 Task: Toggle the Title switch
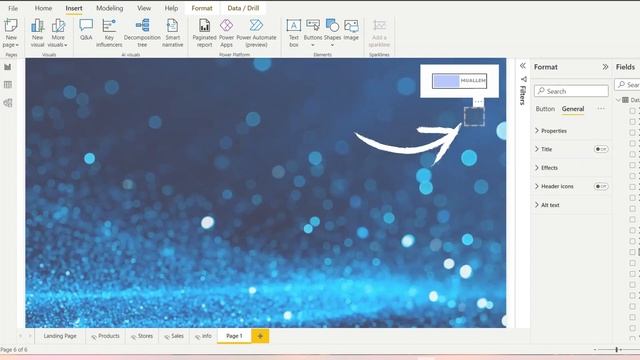point(601,149)
